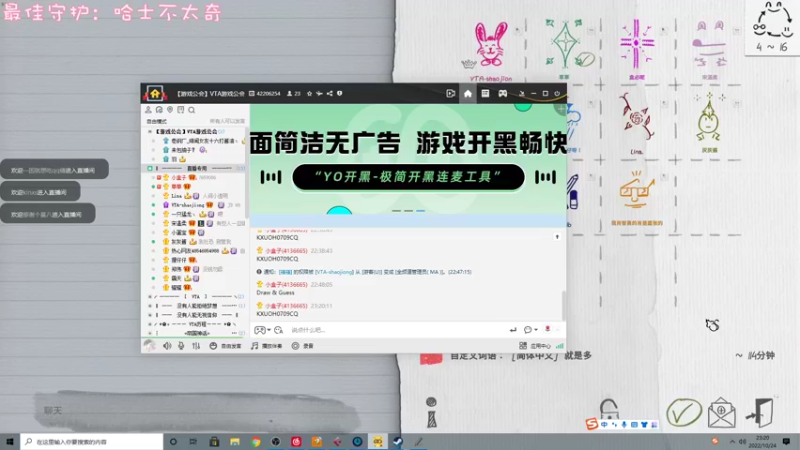800x450 pixels.
Task: Click the Windows taskbar search box
Action: click(x=92, y=441)
